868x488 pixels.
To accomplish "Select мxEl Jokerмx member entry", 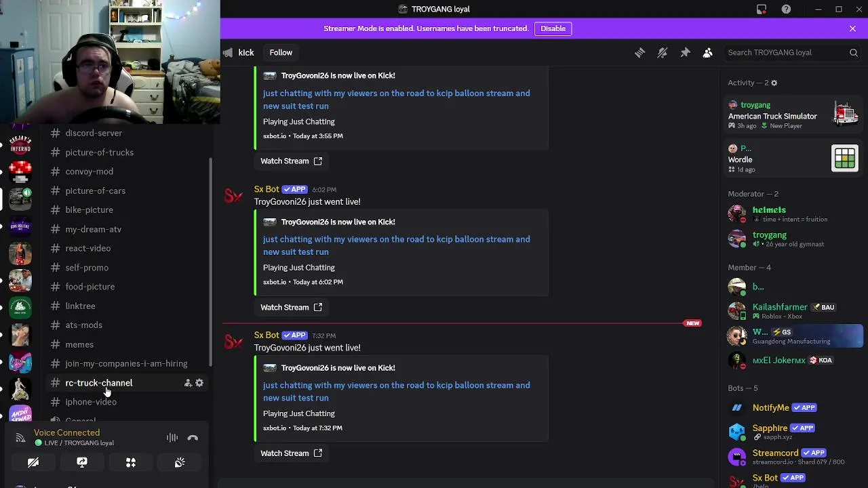I will [x=793, y=361].
